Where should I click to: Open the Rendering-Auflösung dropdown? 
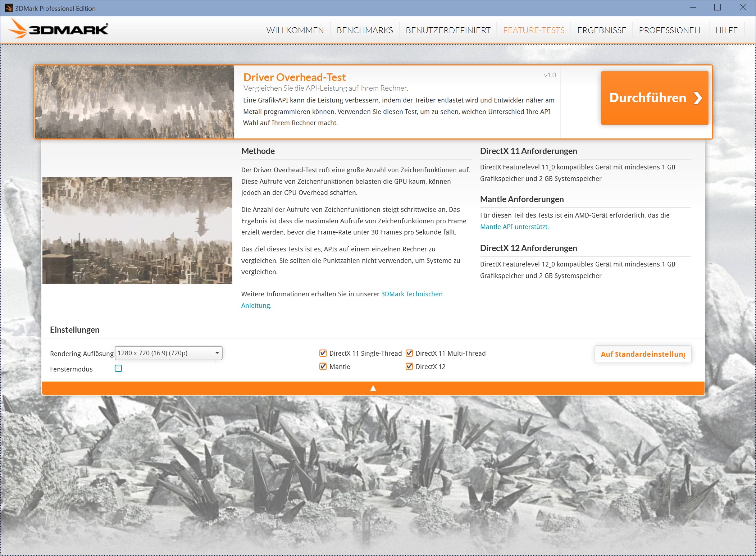[x=169, y=353]
